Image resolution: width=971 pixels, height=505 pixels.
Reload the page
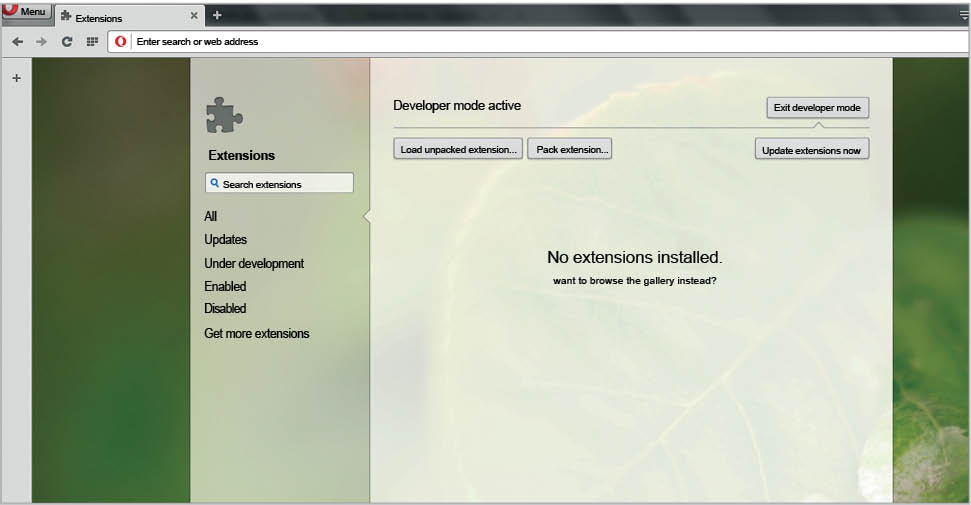[67, 42]
